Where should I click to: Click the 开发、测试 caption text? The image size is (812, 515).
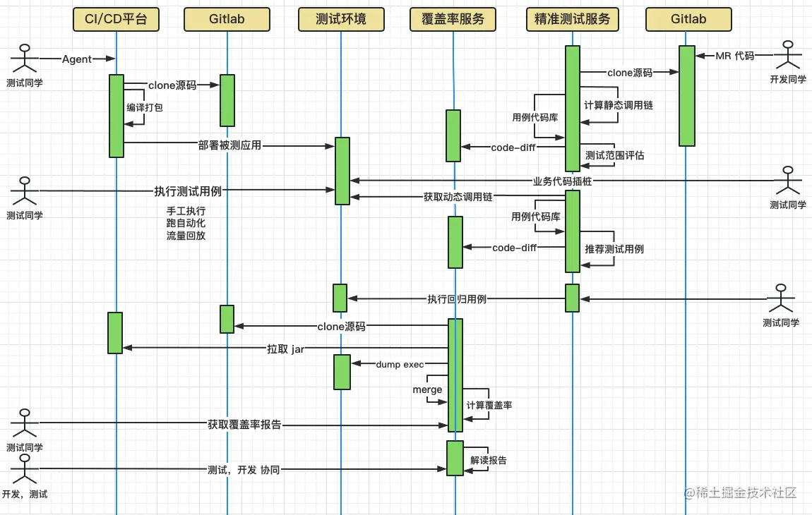coord(24,495)
